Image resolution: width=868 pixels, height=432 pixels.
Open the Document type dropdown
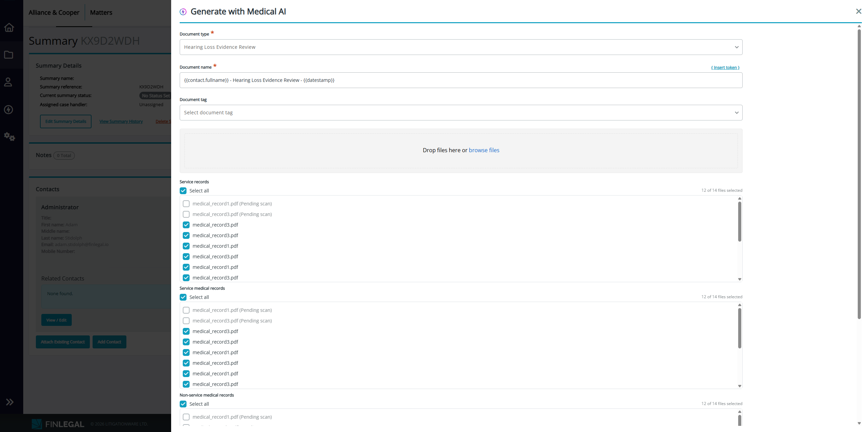click(x=461, y=47)
